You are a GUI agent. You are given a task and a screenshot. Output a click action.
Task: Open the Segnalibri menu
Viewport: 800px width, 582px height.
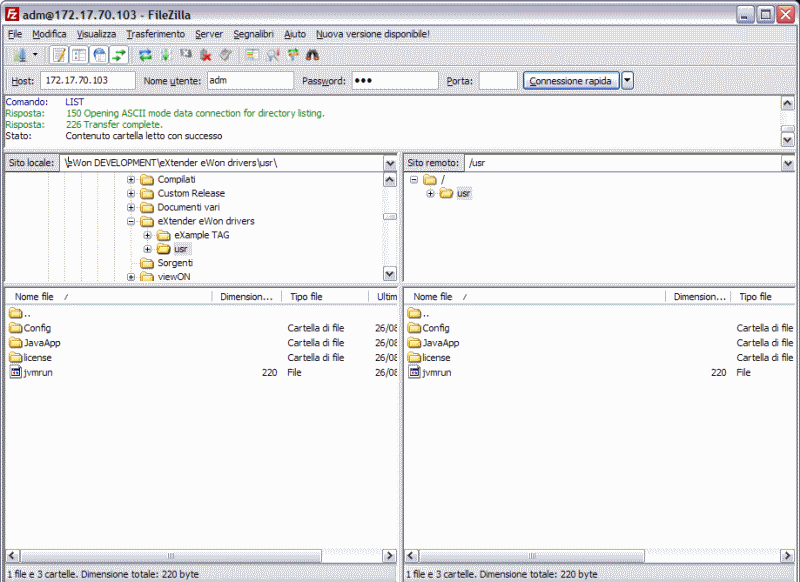click(x=254, y=34)
